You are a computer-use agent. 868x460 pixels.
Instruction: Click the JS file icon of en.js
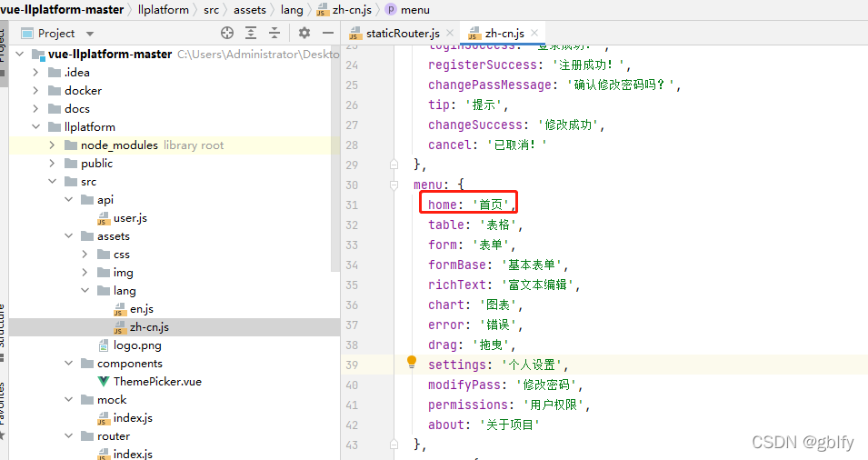(120, 309)
